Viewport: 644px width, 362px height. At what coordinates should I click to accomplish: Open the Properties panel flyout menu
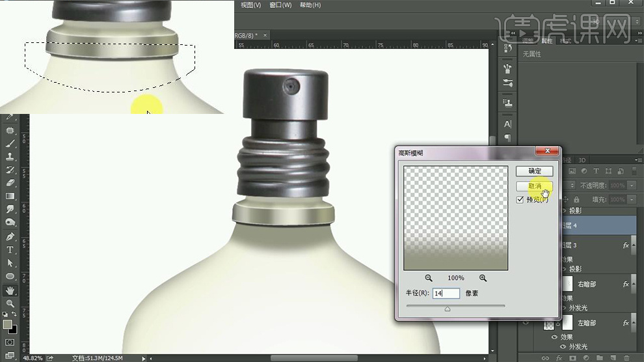coord(638,40)
